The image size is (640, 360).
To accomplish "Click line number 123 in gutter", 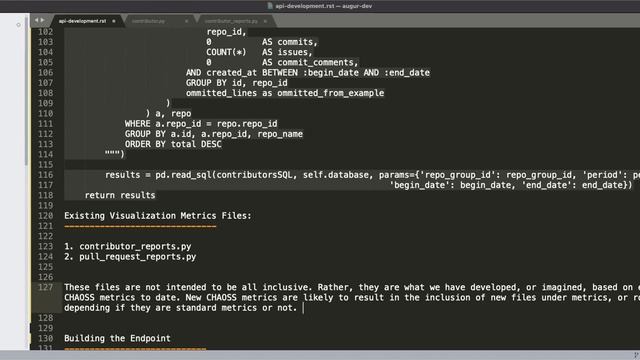I will tap(45, 246).
